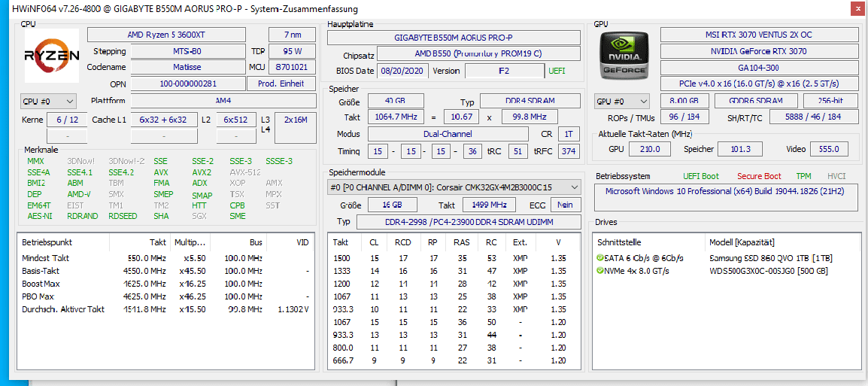Click the L3 cache 2x16M field
The height and width of the screenshot is (386, 868).
point(296,127)
